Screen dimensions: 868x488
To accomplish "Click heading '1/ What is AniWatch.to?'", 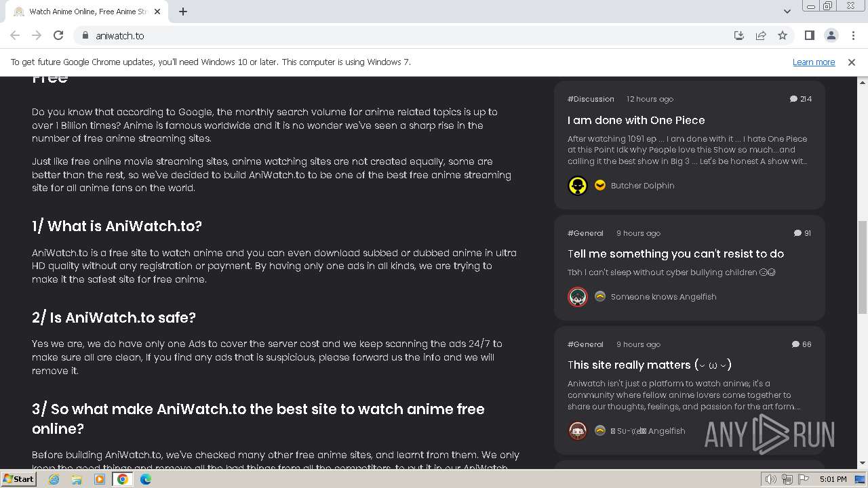I will pos(117,226).
